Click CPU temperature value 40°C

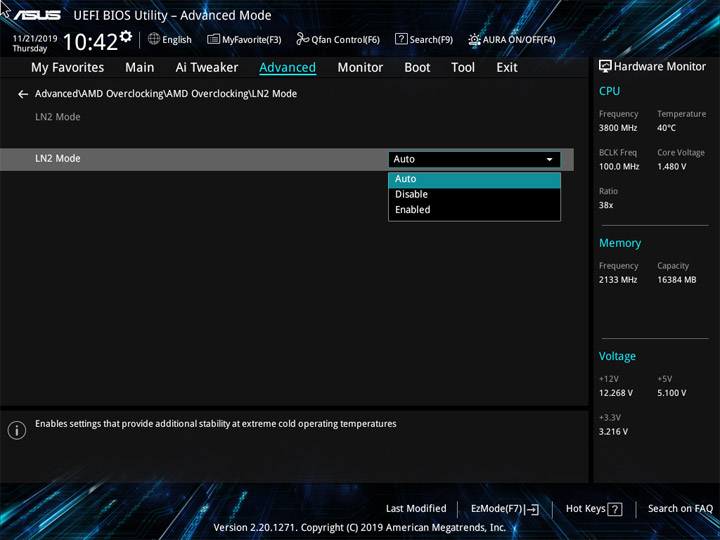(666, 128)
